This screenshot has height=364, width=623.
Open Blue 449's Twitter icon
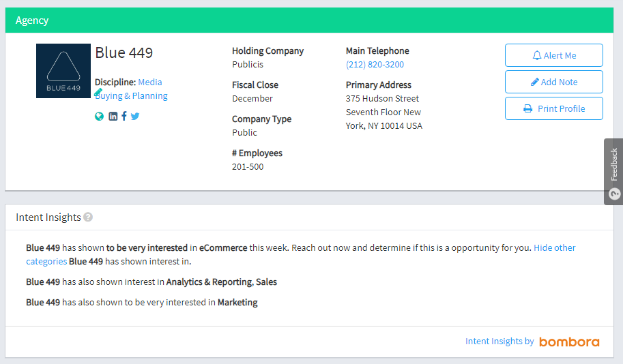[135, 117]
